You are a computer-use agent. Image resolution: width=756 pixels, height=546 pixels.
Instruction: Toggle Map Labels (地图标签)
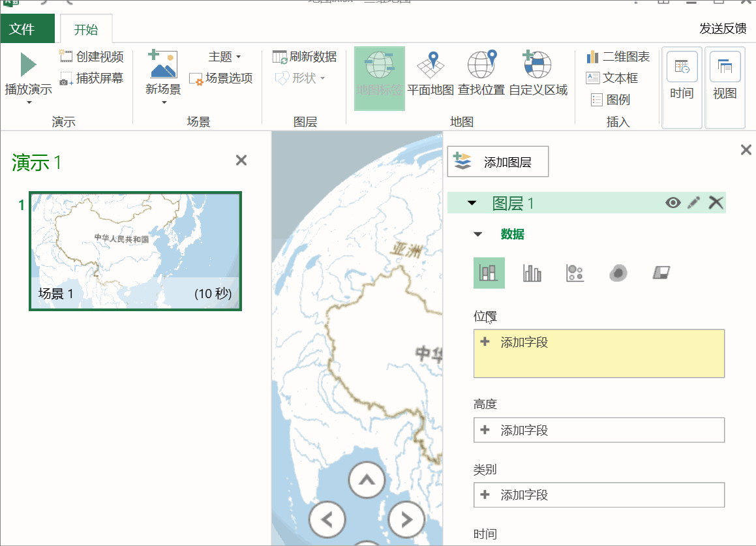[380, 78]
